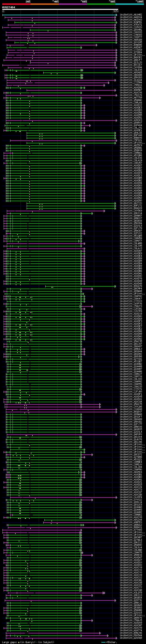This screenshot has width=146, height=644.
Task: Select the UniRef100_B9WJ46 label
Action: [131, 633]
